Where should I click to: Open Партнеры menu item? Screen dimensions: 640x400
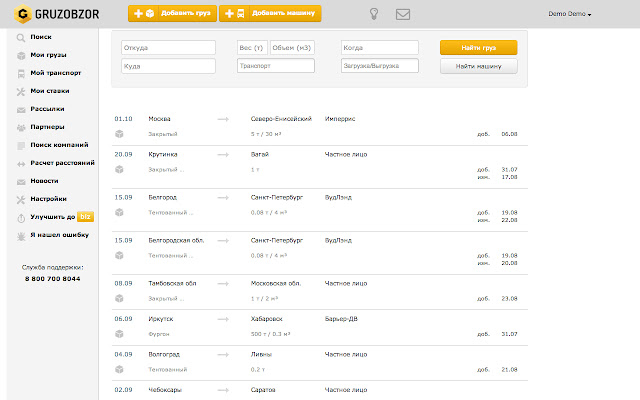pos(47,127)
